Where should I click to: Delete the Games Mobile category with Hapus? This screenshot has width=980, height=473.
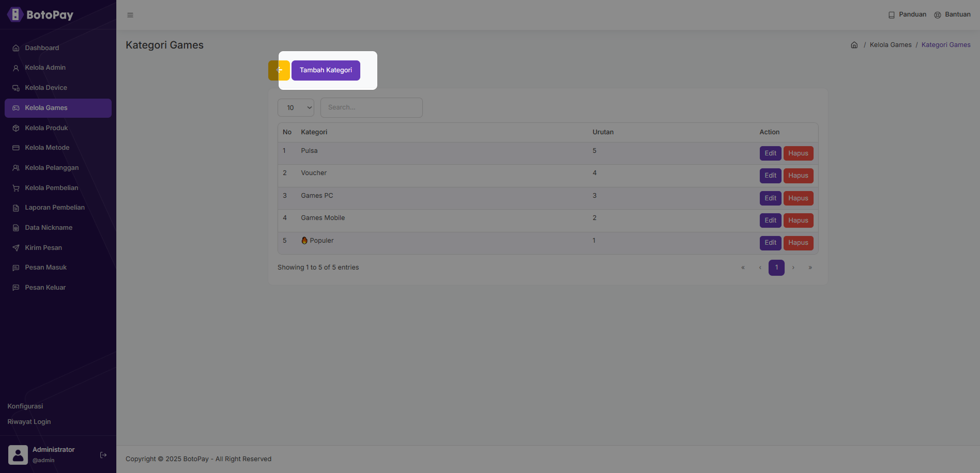(798, 220)
